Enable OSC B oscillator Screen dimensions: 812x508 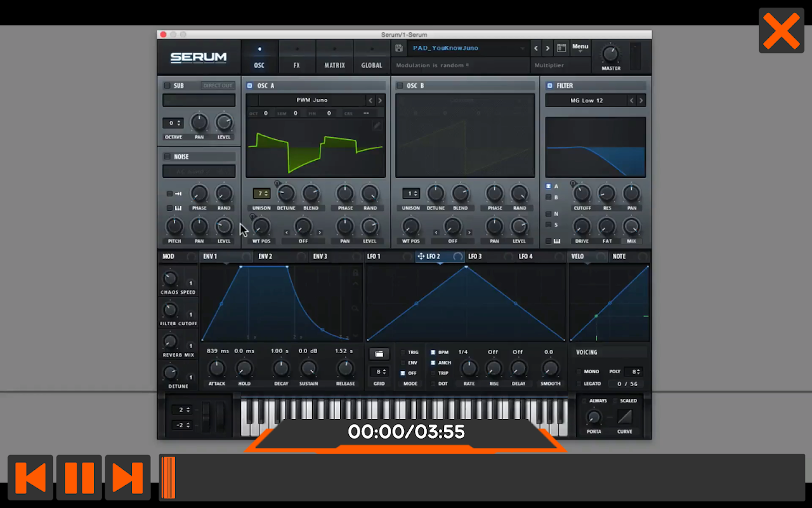point(400,86)
